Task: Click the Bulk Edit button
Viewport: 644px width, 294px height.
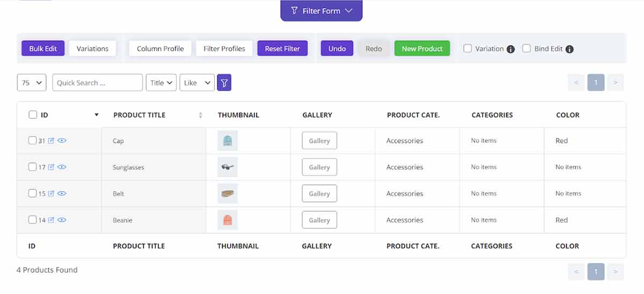Action: pos(43,48)
